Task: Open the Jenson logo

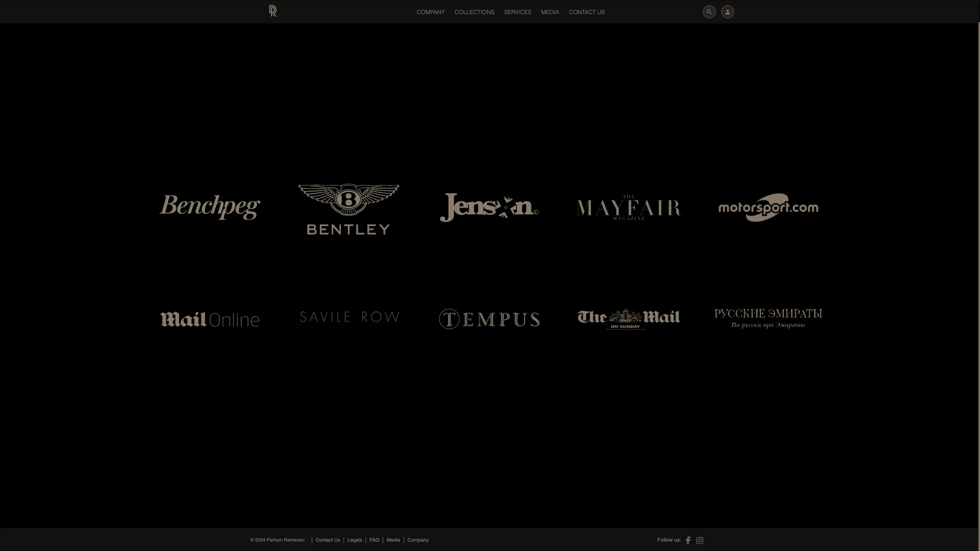Action: (x=489, y=207)
